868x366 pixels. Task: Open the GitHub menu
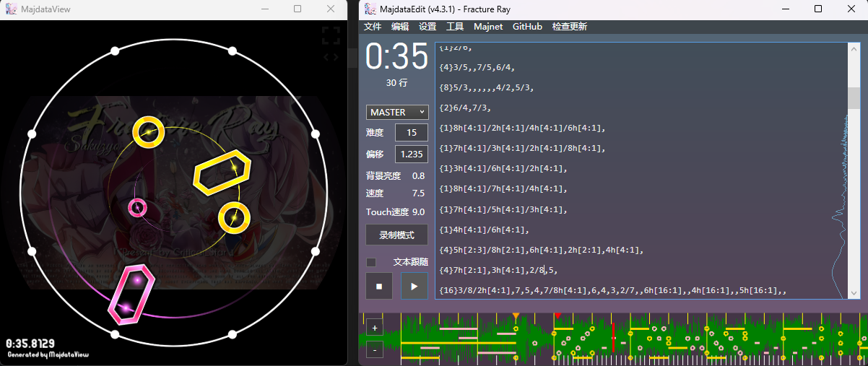[527, 27]
